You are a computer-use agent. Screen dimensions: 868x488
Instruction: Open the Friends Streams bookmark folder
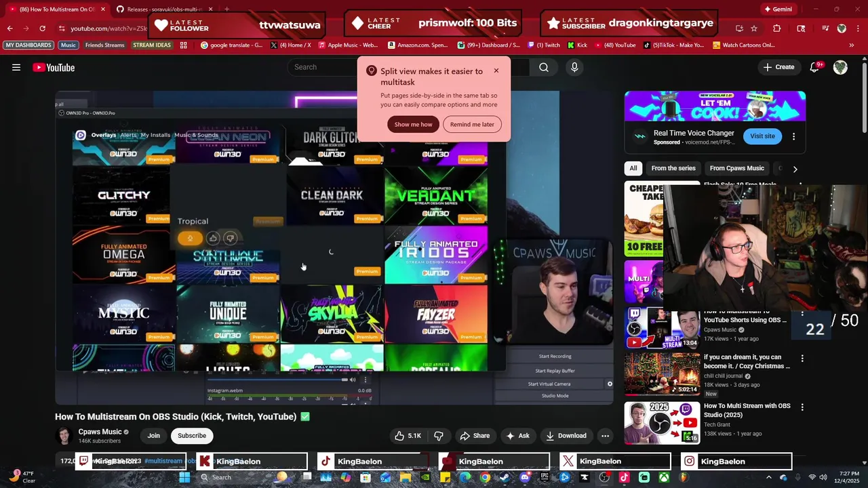(105, 45)
